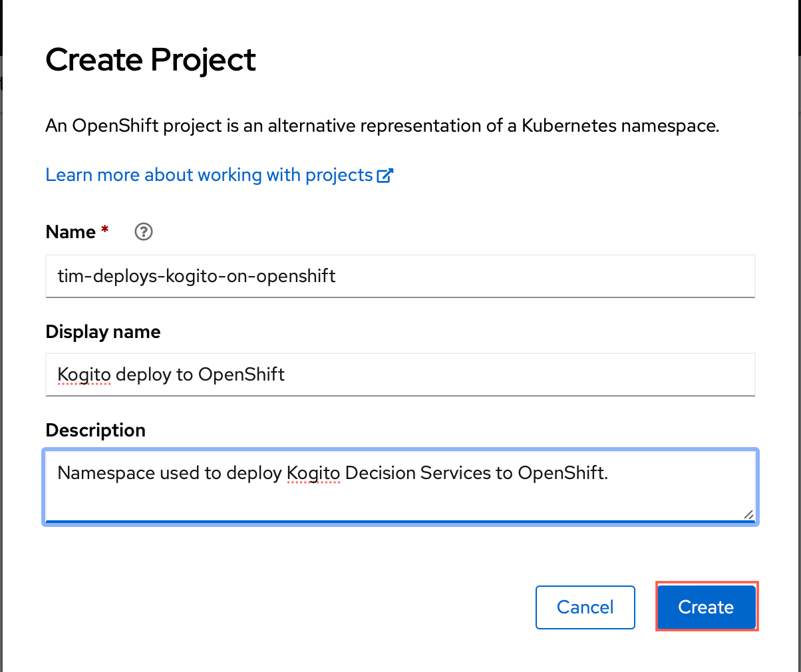Focus the Display name input field

[x=400, y=375]
